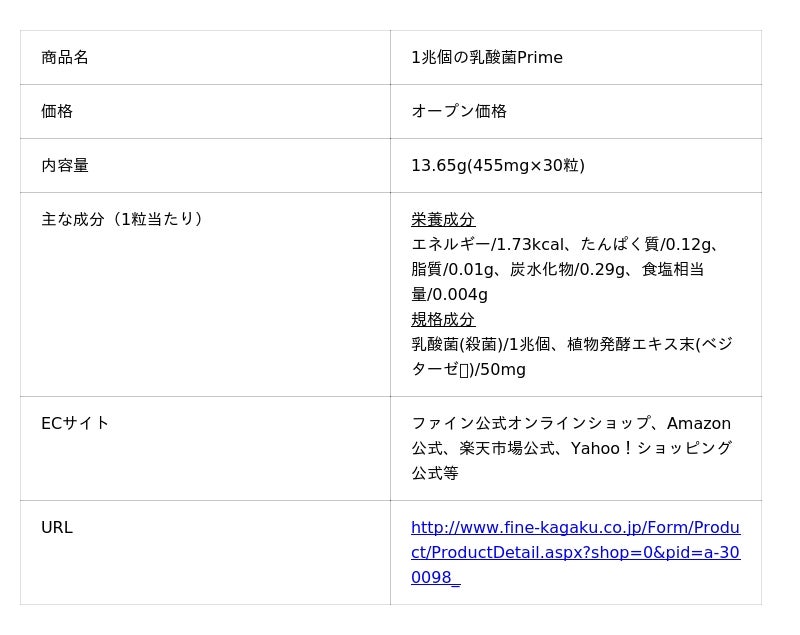
Task: Click the underlined 栄養成分 heading
Action: click(443, 219)
